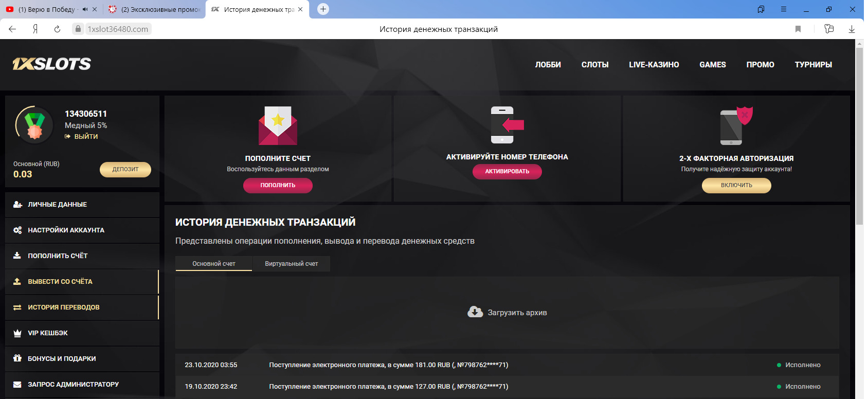This screenshot has width=868, height=399.
Task: Open the СЛОТЫ section
Action: (595, 65)
